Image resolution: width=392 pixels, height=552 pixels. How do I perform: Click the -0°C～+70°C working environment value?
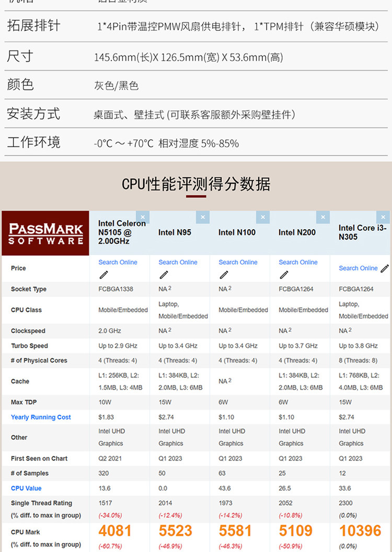pyautogui.click(x=166, y=143)
